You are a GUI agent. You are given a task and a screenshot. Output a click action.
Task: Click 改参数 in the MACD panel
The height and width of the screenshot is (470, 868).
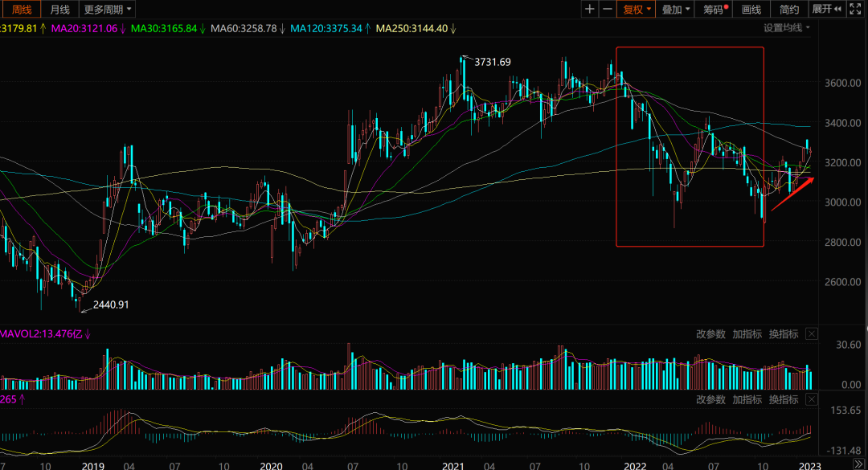coord(710,399)
